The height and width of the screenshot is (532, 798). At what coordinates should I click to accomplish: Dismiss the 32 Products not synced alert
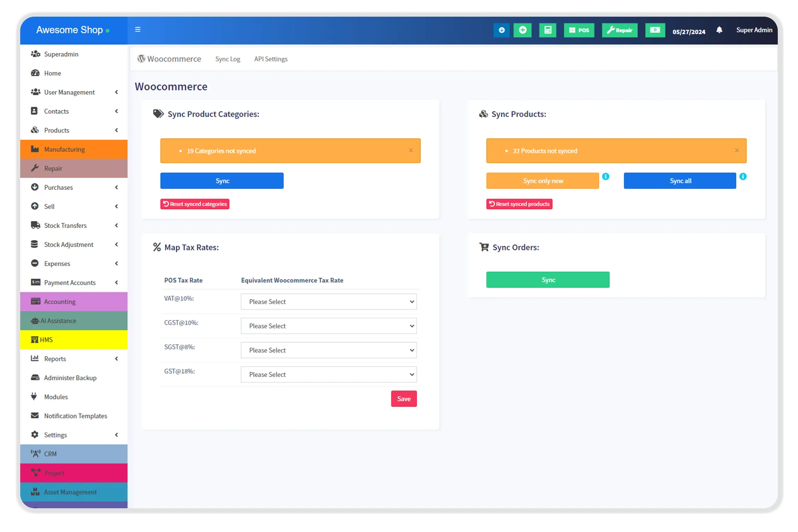pos(737,150)
